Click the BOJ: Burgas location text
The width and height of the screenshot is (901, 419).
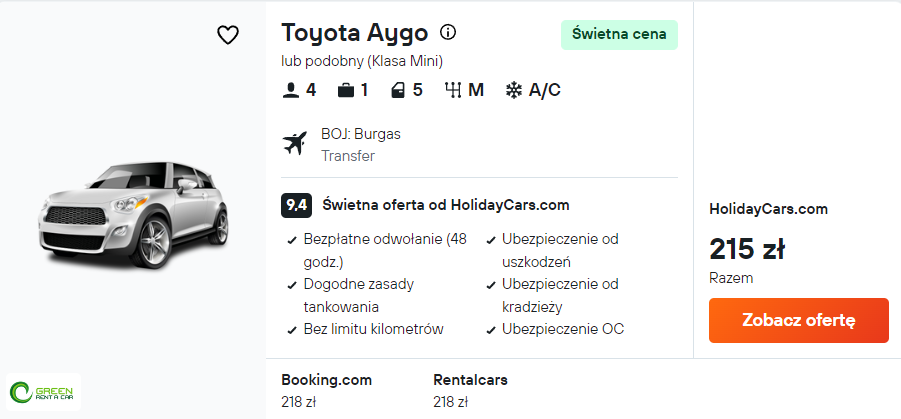(361, 134)
